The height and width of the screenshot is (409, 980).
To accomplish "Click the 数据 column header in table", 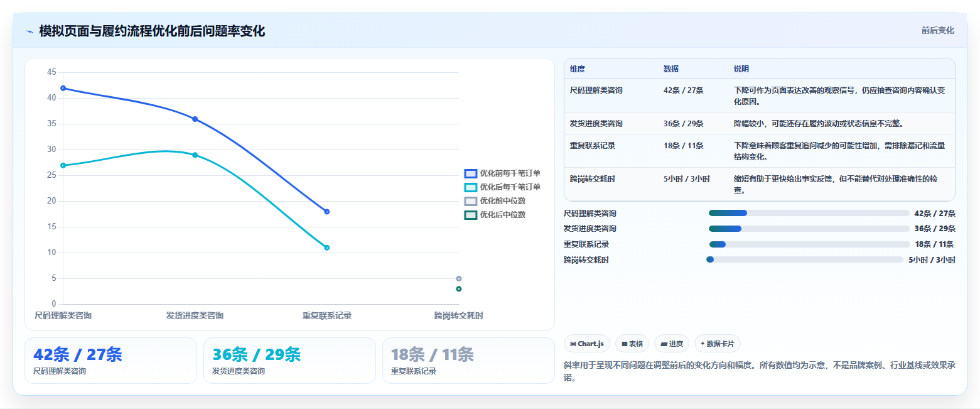I will coord(671,69).
